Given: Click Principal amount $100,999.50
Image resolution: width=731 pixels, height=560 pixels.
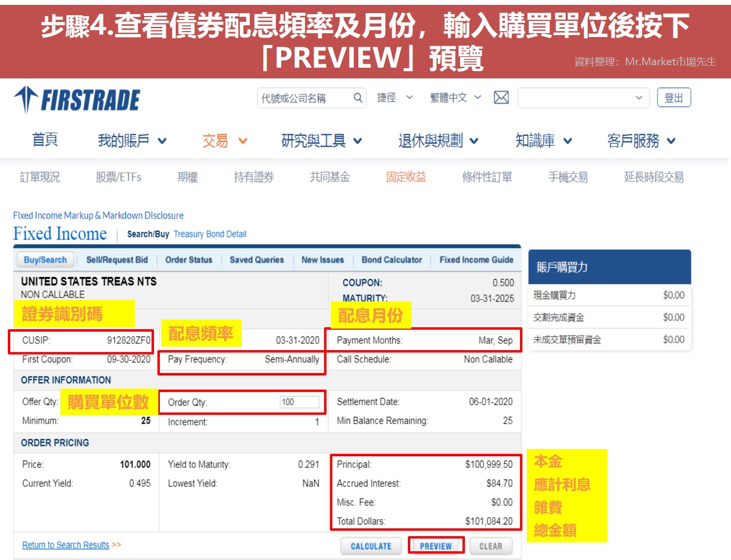Looking at the screenshot, I should pos(489,465).
